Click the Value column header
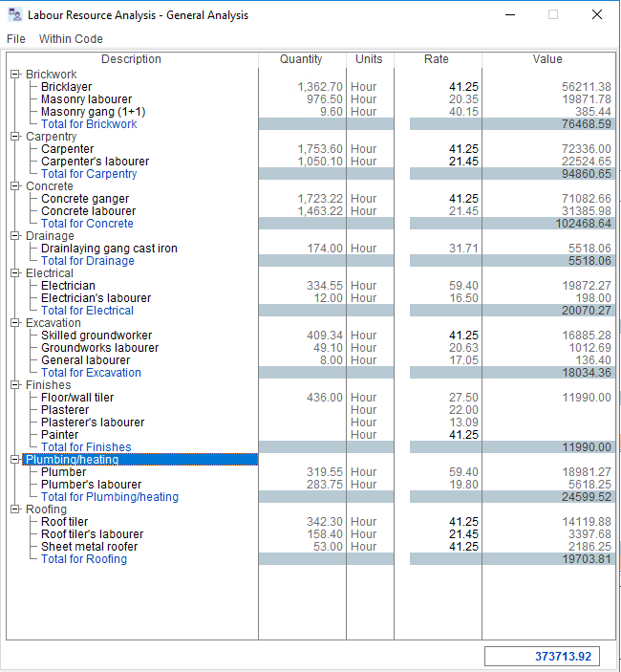621x672 pixels. pyautogui.click(x=547, y=59)
